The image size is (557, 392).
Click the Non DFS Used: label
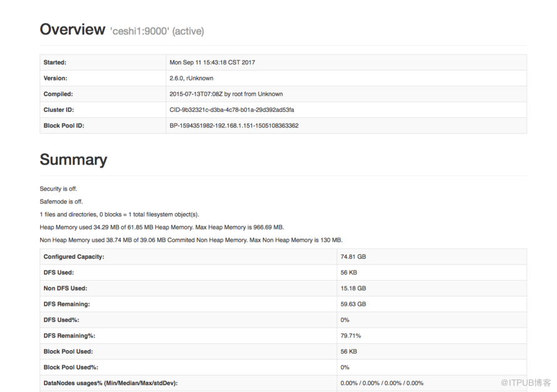65,288
